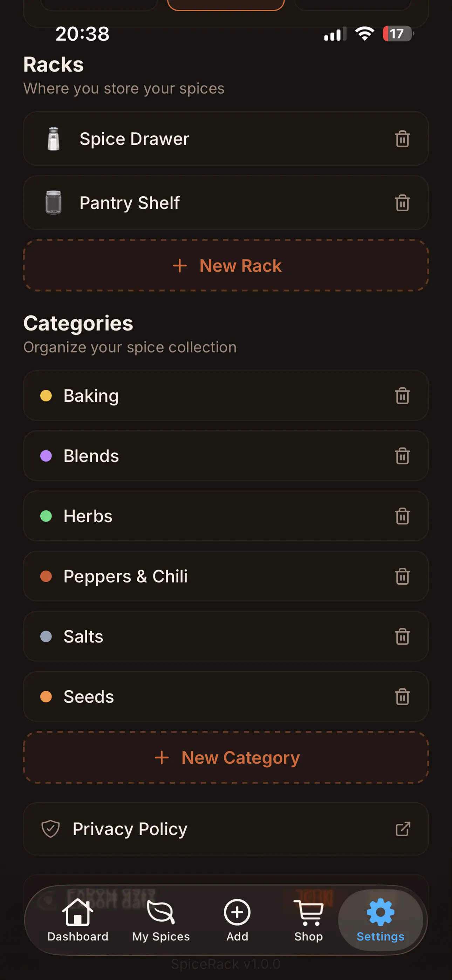Image resolution: width=452 pixels, height=980 pixels.
Task: Open external link icon for Privacy Policy
Action: point(403,829)
